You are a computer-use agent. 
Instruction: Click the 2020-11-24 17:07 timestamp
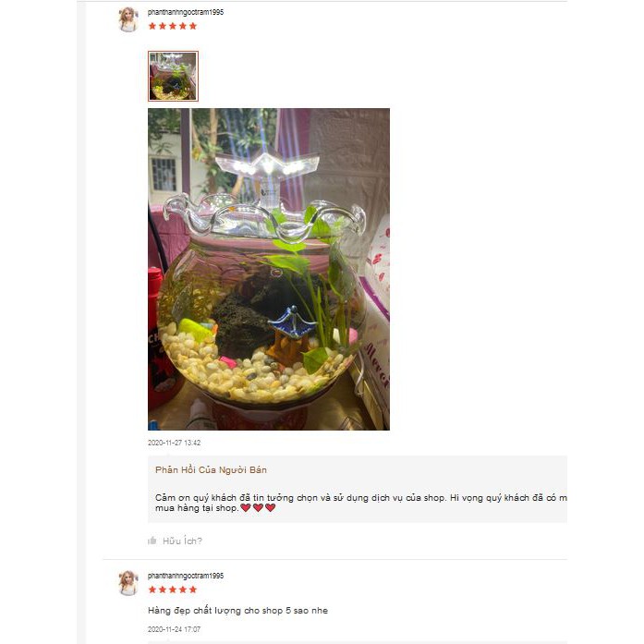pos(174,629)
